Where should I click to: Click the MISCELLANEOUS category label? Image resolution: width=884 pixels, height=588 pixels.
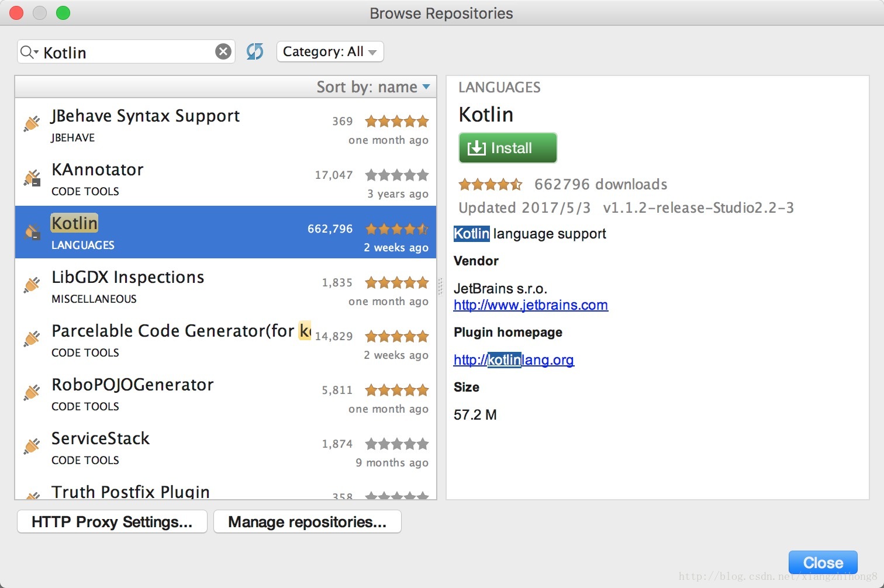(x=94, y=299)
